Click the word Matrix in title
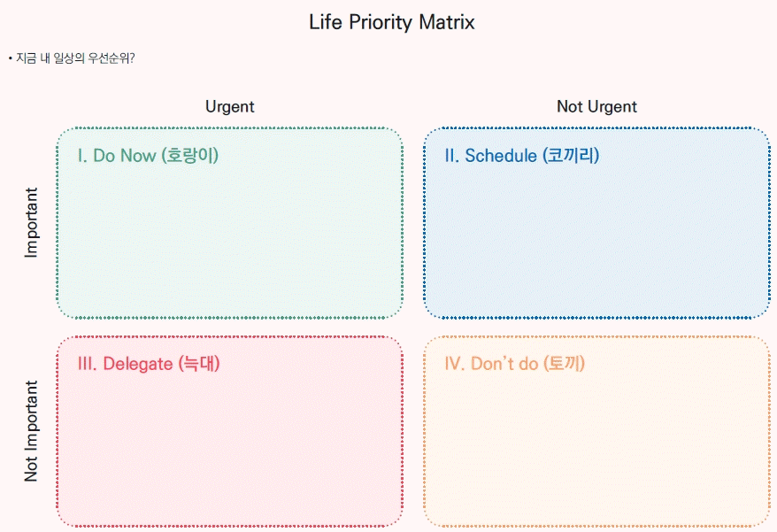Screen dimensions: 777x532 pyautogui.click(x=447, y=22)
